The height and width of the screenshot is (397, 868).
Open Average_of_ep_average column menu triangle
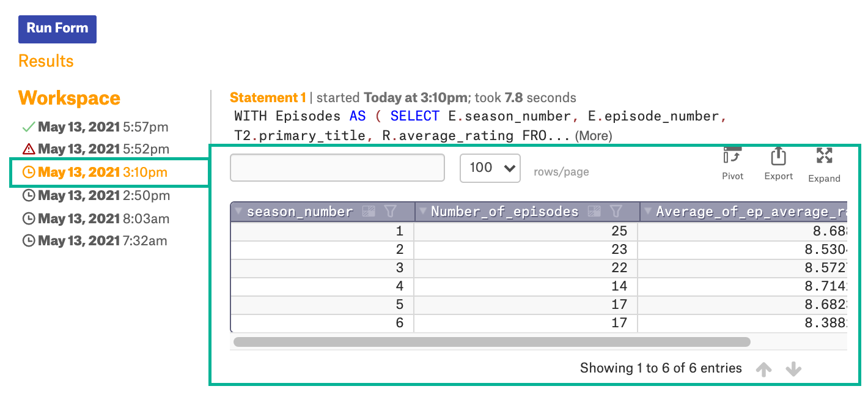pyautogui.click(x=648, y=212)
